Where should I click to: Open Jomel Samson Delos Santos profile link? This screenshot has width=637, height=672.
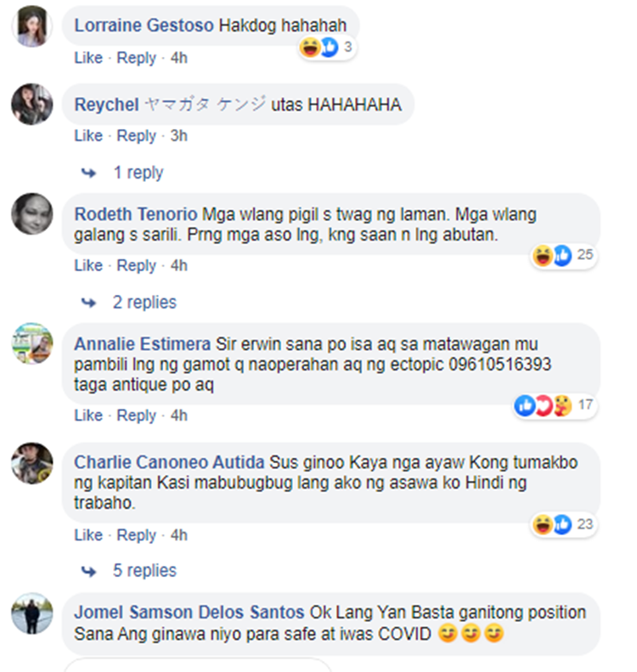coord(189,613)
